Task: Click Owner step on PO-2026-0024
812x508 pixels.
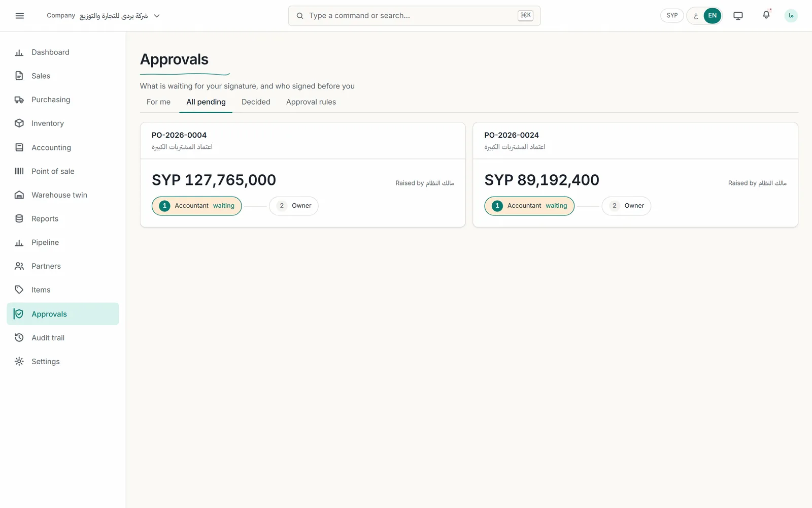Action: [626, 206]
